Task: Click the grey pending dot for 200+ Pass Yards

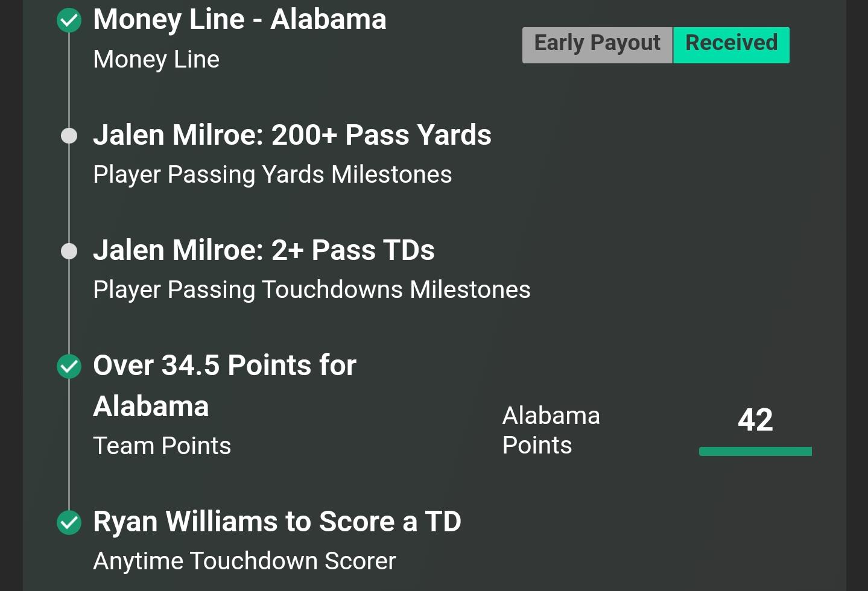Action: 69,136
